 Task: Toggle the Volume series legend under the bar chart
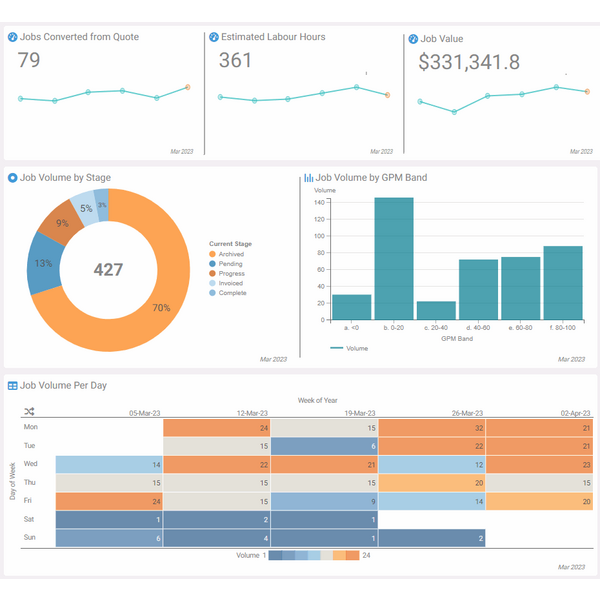pyautogui.click(x=349, y=348)
